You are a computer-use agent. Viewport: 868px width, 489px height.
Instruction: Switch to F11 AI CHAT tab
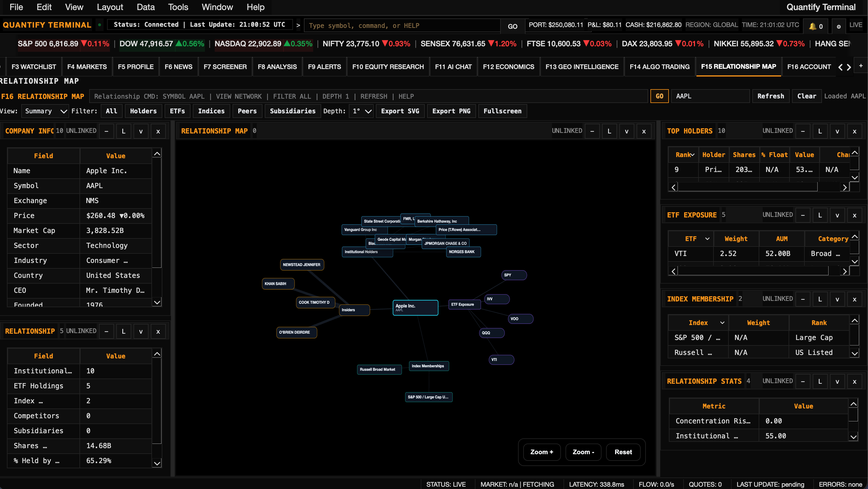point(453,67)
